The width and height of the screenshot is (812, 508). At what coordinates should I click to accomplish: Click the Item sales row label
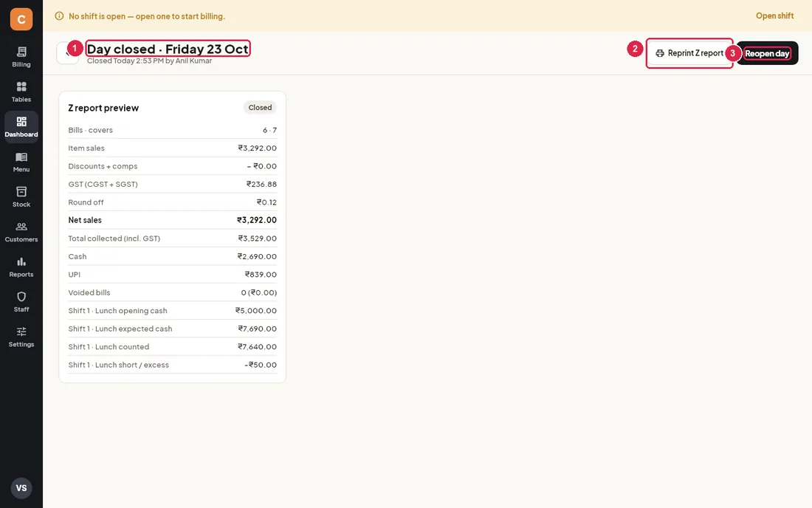(86, 148)
